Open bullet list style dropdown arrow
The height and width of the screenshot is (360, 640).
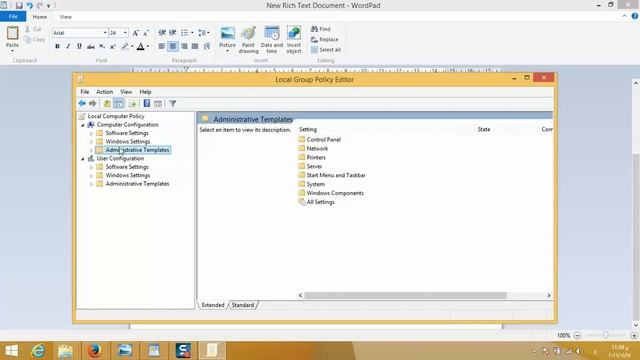[192, 33]
